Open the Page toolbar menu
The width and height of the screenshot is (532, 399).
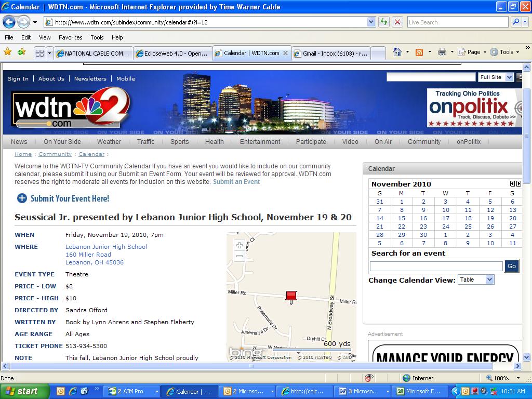pos(472,52)
